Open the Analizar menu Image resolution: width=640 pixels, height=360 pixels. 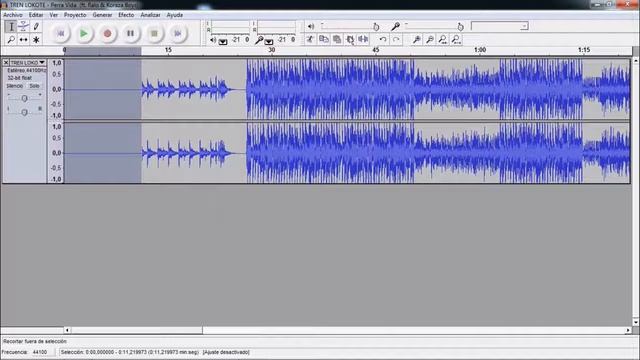tap(150, 15)
